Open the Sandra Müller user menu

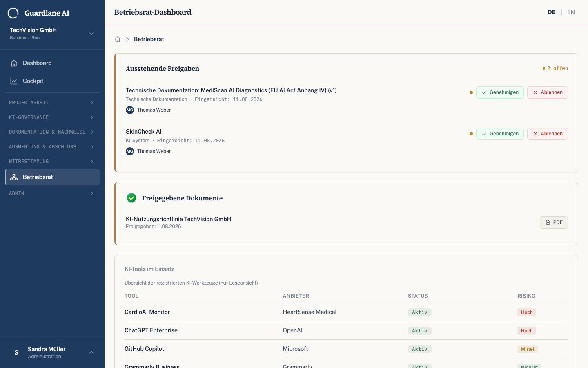click(x=52, y=352)
